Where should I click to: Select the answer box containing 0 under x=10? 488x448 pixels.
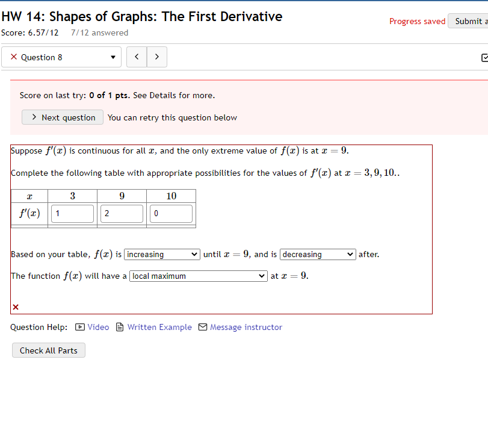pyautogui.click(x=171, y=213)
